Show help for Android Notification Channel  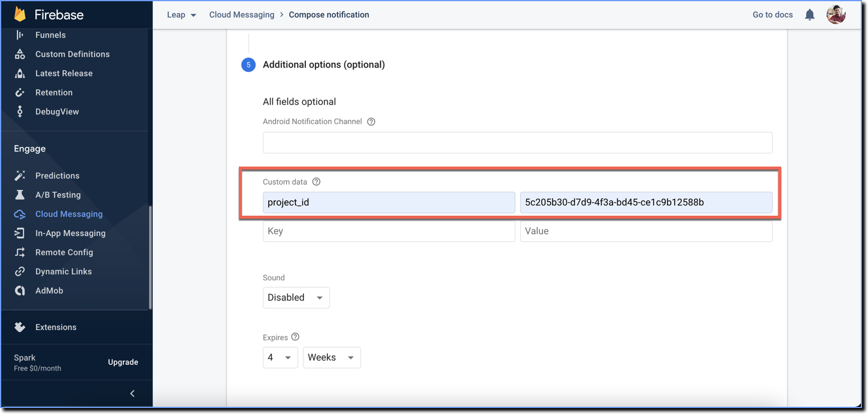click(x=371, y=122)
